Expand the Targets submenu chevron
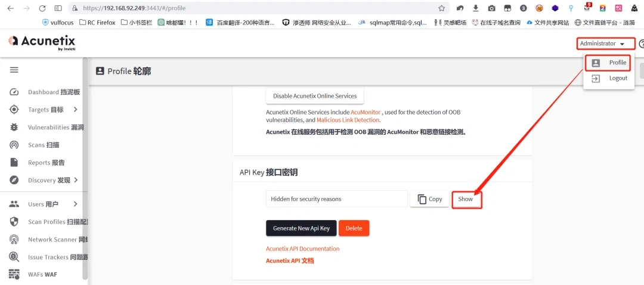The image size is (644, 285). (76, 110)
